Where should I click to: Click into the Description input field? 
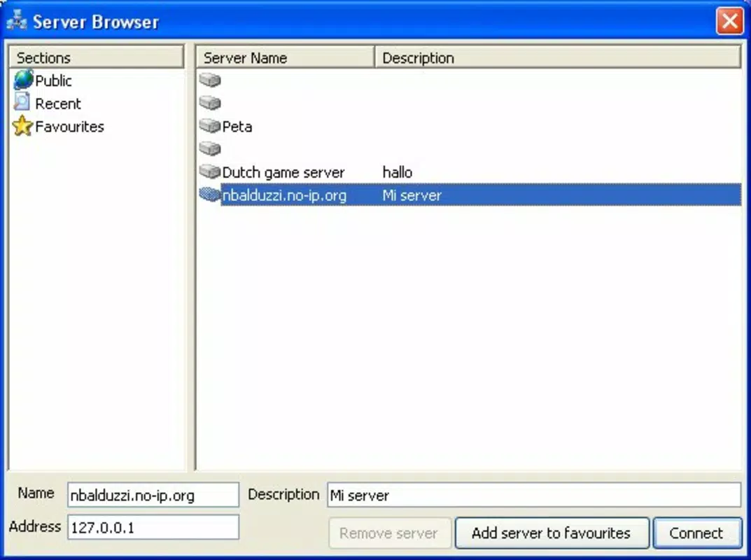(534, 495)
